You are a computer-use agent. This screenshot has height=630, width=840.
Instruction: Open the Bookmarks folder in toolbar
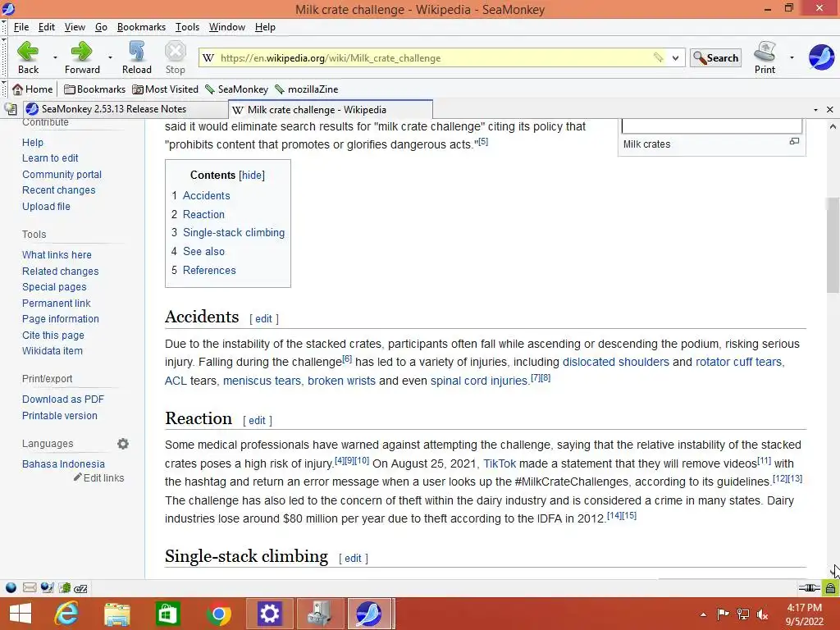(x=94, y=89)
